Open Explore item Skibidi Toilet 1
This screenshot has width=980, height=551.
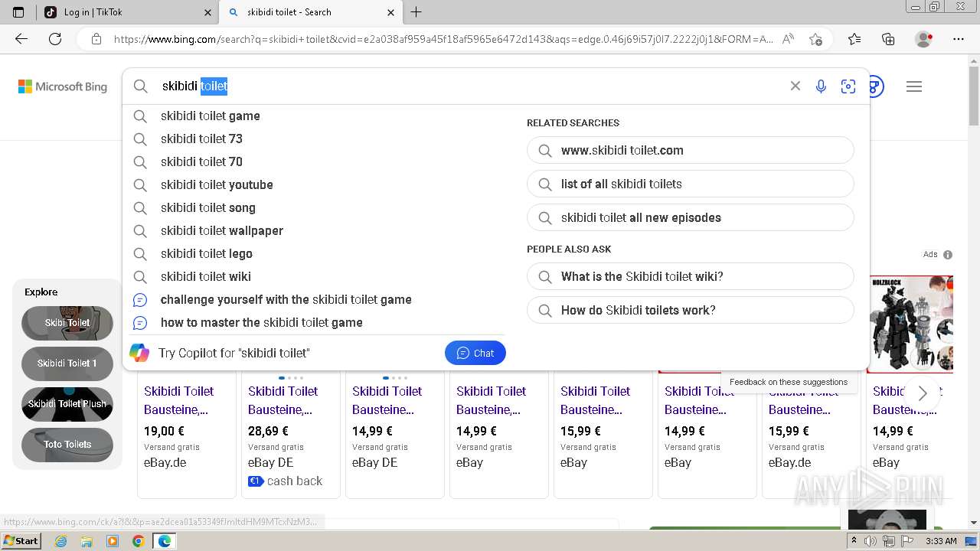[x=67, y=364]
